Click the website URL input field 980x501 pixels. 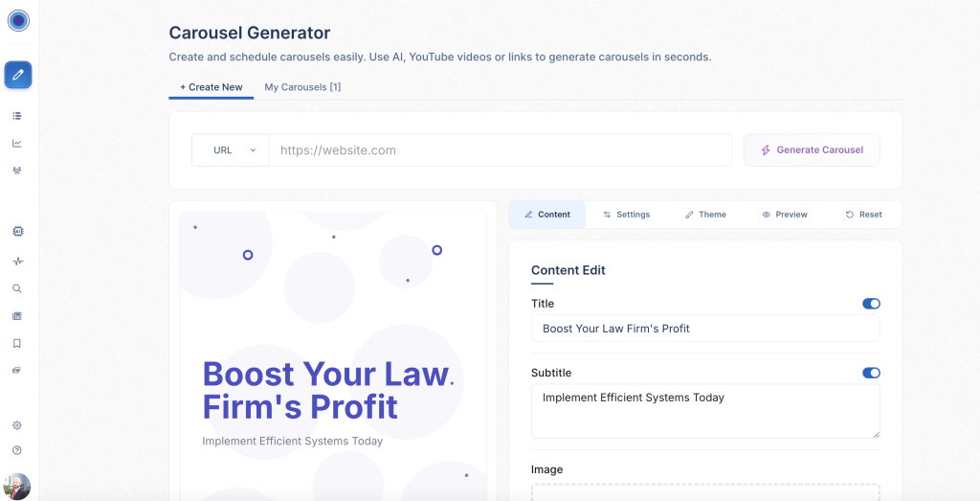pyautogui.click(x=500, y=150)
